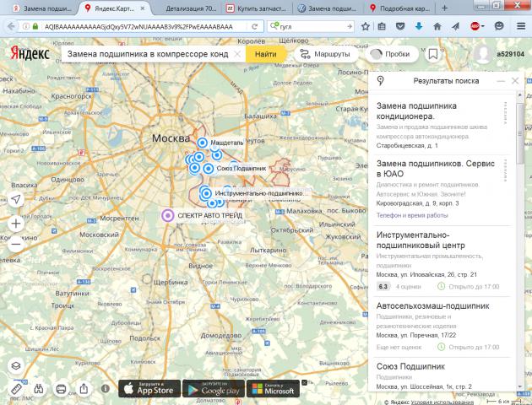Switch to Подробная кар... tab
Viewport: 532px width, 405px height.
[400, 8]
